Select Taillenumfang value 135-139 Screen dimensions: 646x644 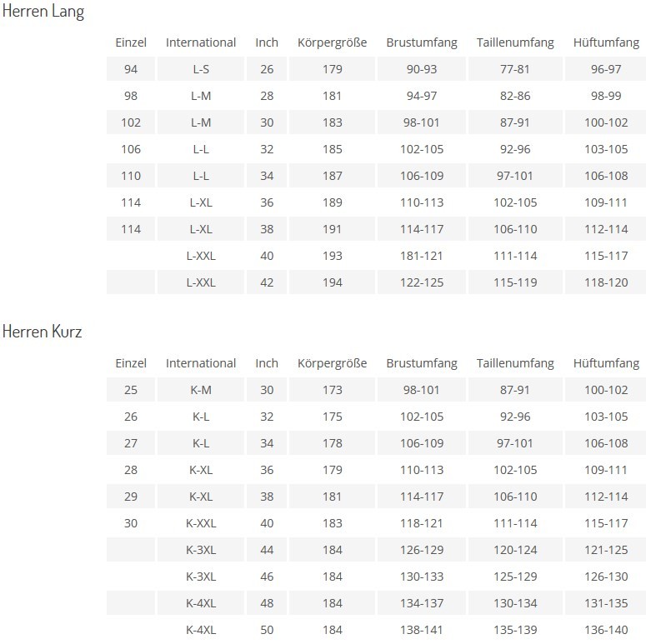515,630
